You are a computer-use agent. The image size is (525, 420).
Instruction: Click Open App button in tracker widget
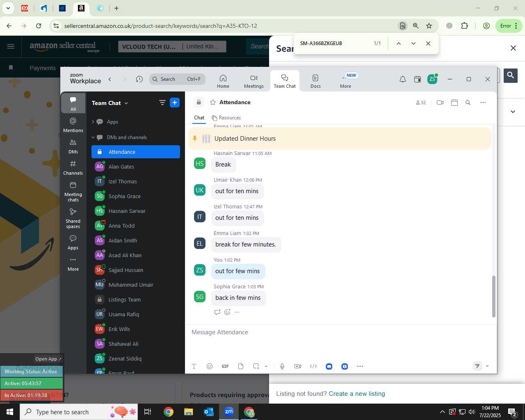48,359
